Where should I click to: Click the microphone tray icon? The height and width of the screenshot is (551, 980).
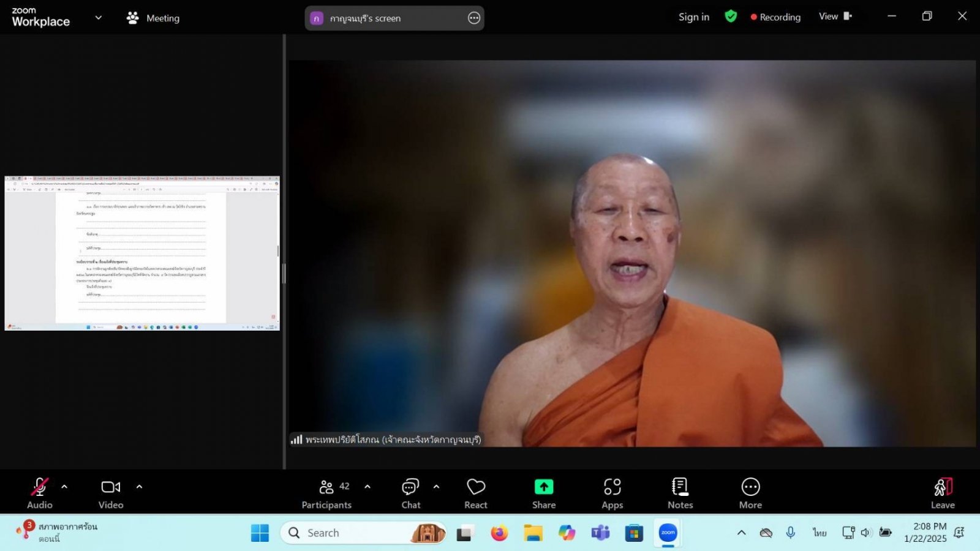pos(791,533)
